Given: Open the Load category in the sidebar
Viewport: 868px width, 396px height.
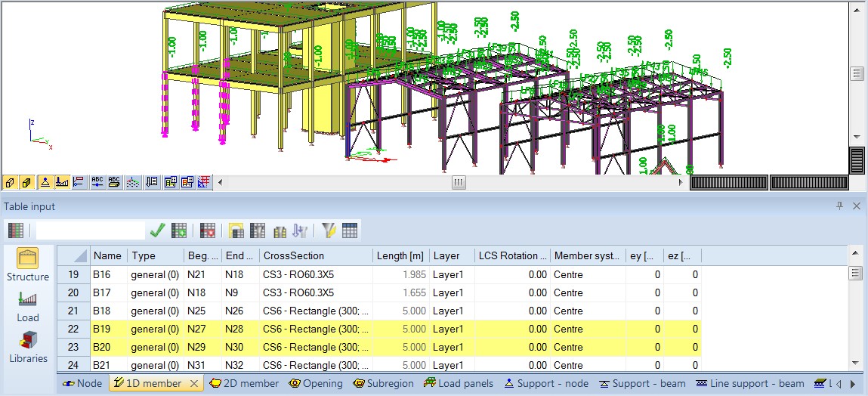Looking at the screenshot, I should coord(28,305).
